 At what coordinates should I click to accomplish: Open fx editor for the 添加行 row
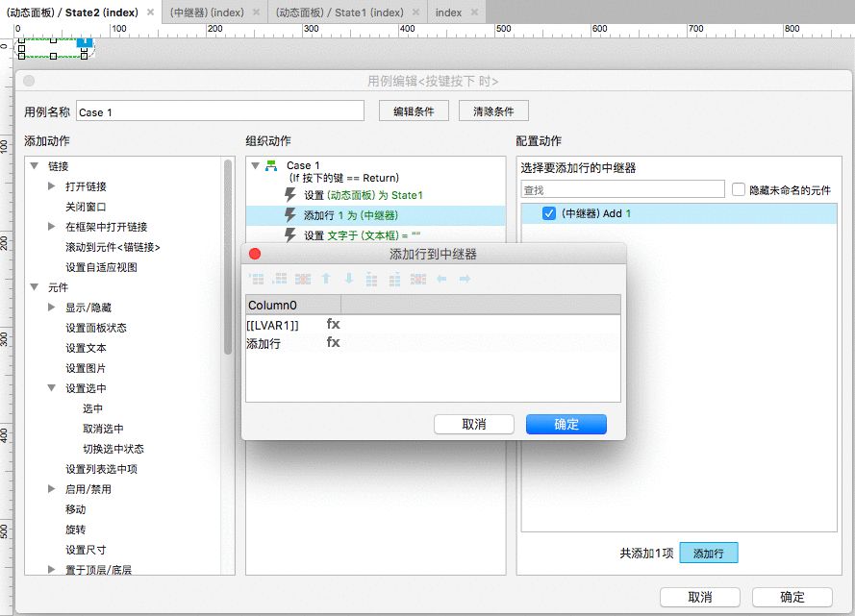(333, 342)
